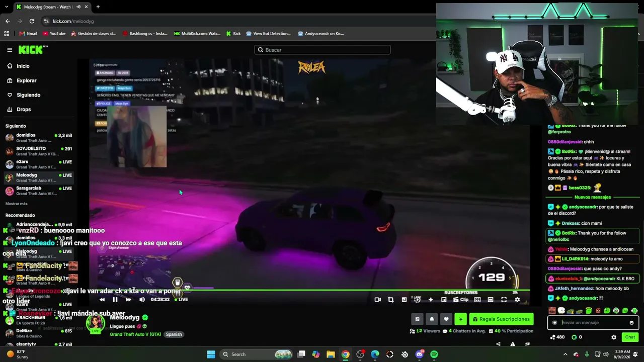Show hidden system tray icons
644x362 pixels.
coord(566,354)
